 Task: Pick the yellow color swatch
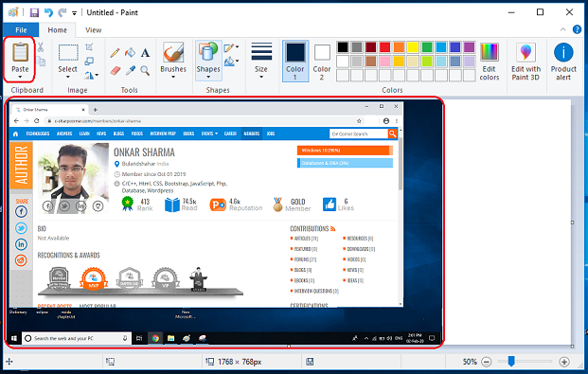click(x=413, y=47)
